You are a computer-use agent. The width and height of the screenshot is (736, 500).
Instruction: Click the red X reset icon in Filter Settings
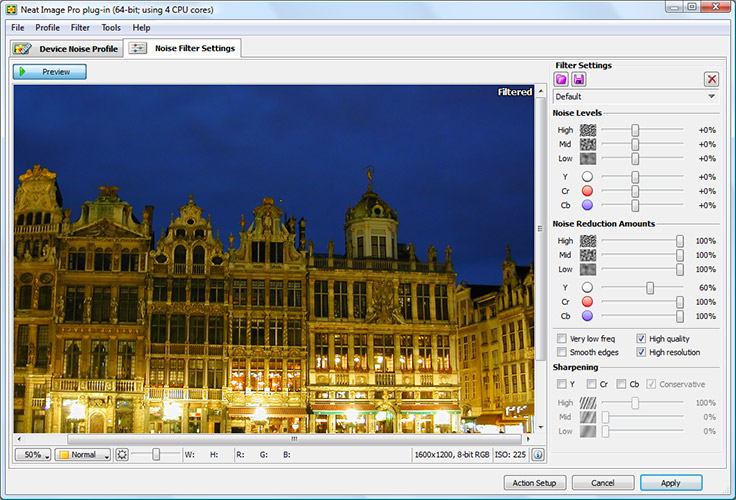click(712, 79)
